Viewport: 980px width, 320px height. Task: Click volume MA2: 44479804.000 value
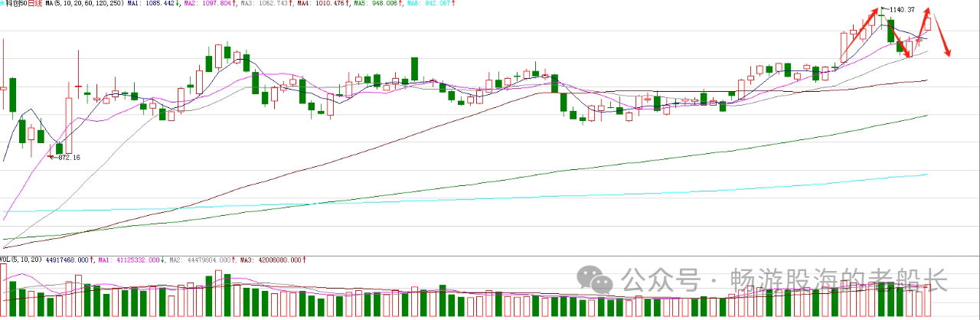(x=201, y=260)
